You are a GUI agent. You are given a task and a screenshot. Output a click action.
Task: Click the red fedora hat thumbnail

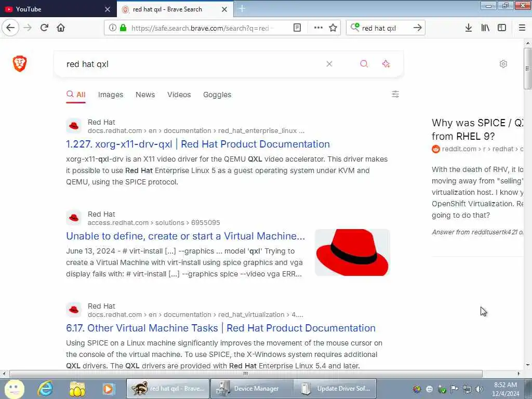click(x=352, y=252)
